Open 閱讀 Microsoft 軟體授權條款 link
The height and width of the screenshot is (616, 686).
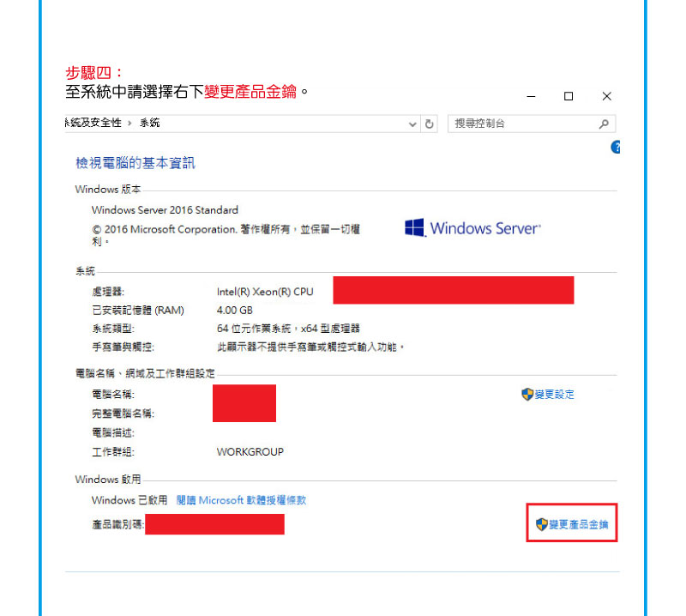[241, 500]
